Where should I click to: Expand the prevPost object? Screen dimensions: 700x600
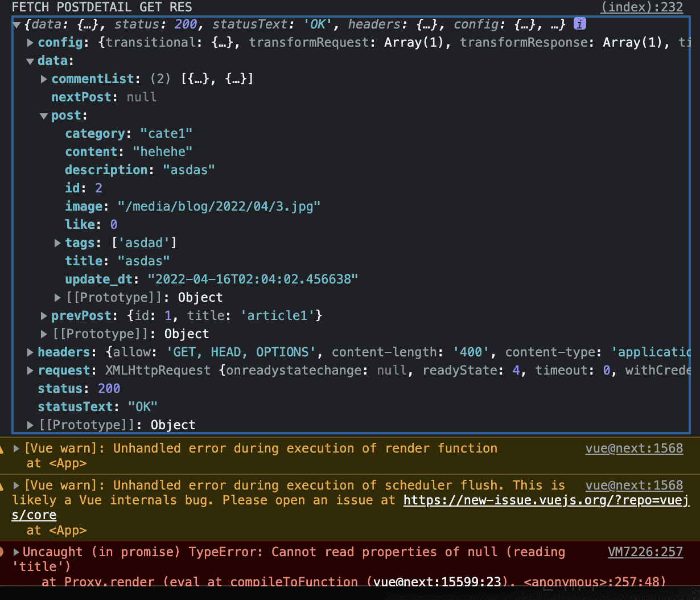click(44, 316)
